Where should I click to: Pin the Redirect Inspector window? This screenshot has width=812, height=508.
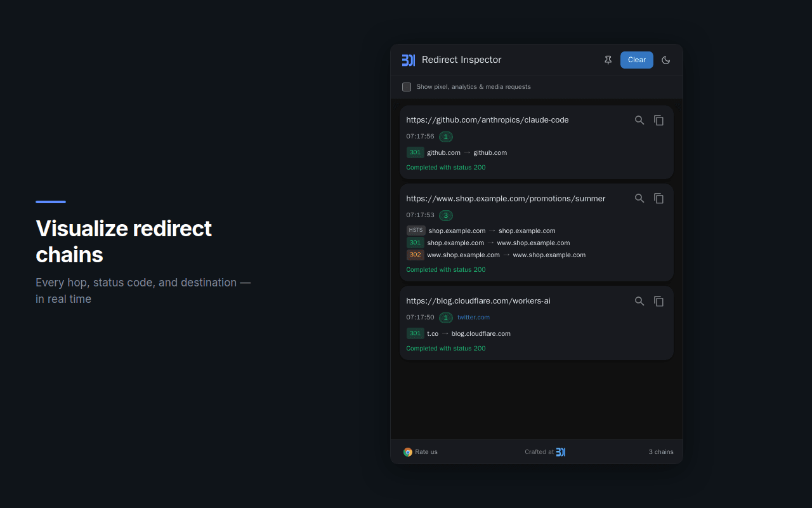pyautogui.click(x=608, y=60)
